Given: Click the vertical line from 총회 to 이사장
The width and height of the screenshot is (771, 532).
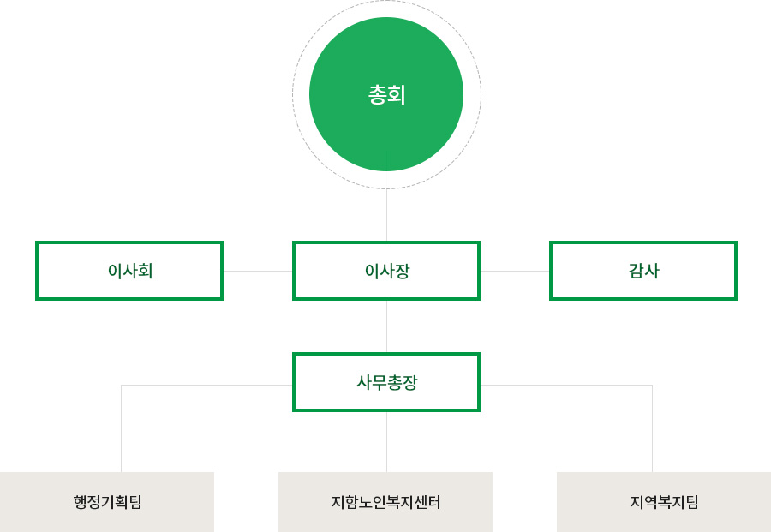Looking at the screenshot, I should click(x=386, y=215).
